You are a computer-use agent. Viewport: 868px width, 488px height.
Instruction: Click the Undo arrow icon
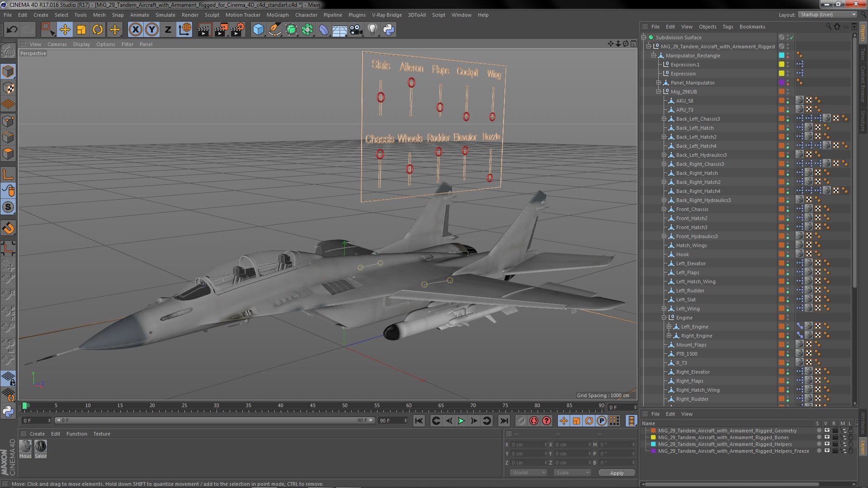tap(12, 30)
